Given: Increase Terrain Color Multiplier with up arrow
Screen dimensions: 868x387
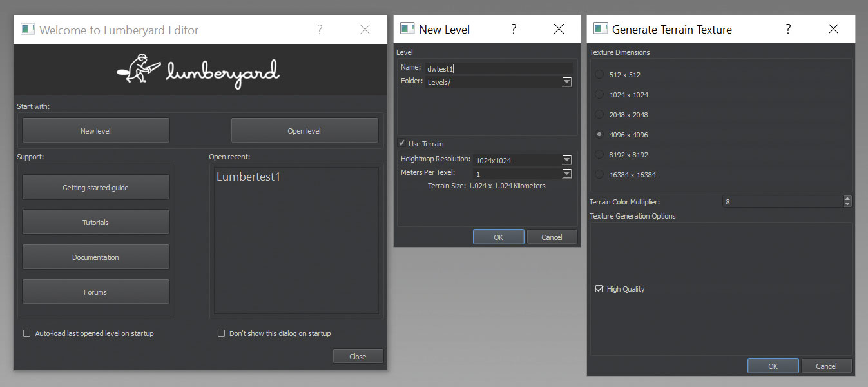Looking at the screenshot, I should pos(847,199).
